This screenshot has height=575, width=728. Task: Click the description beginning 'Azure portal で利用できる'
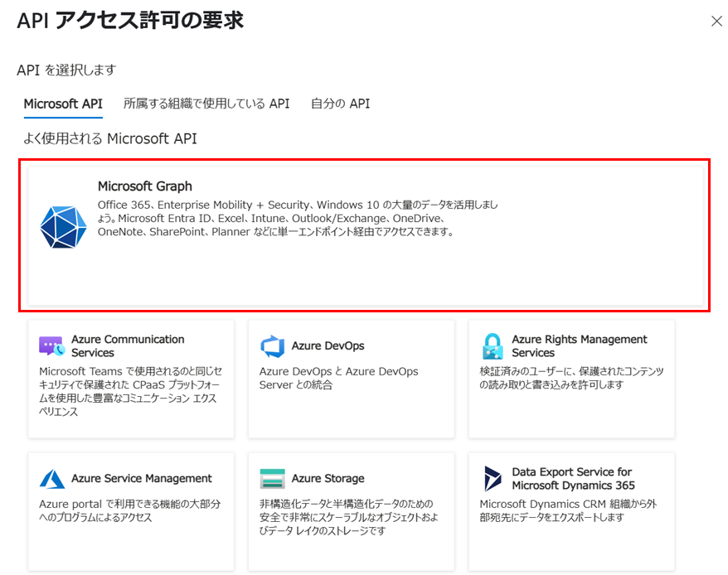coord(130,510)
